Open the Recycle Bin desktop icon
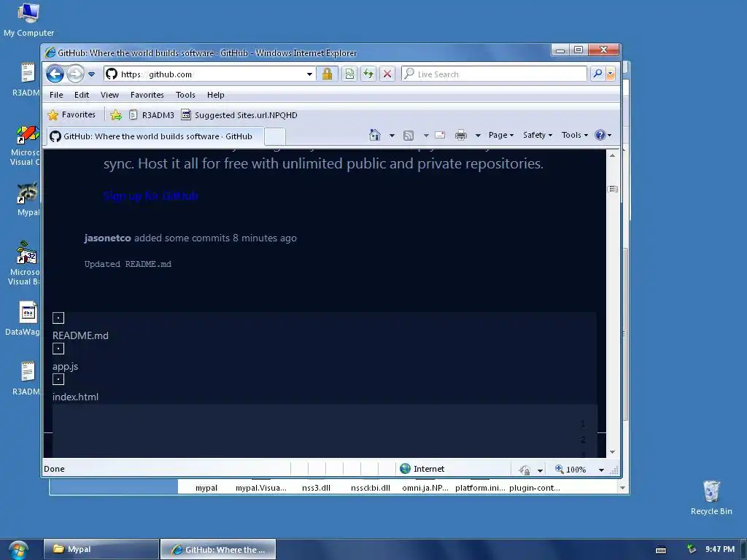The image size is (747, 560). pos(711,497)
